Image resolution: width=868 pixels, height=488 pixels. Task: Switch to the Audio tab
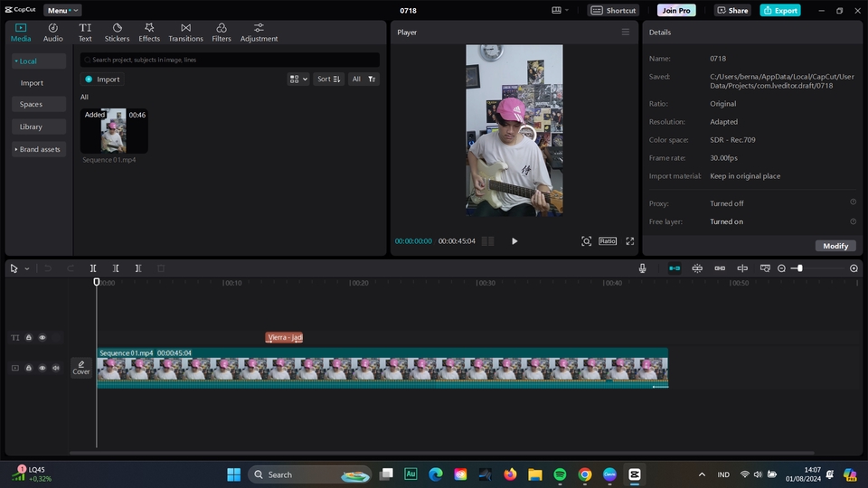(x=53, y=33)
